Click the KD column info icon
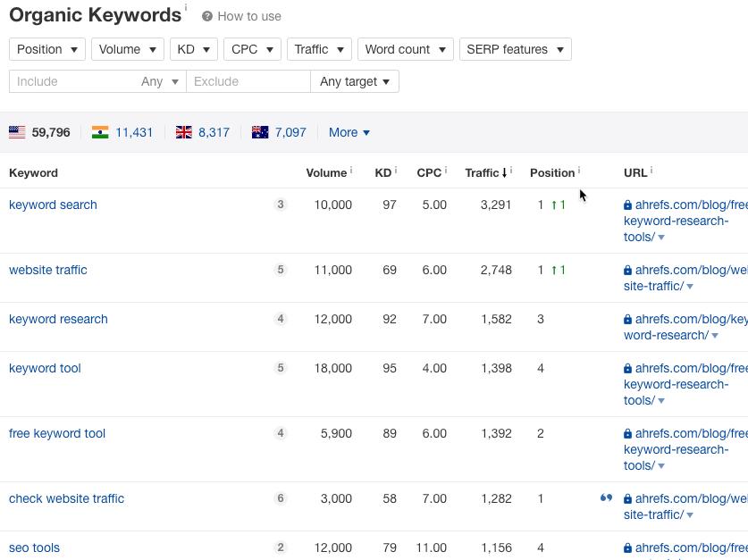 396,169
